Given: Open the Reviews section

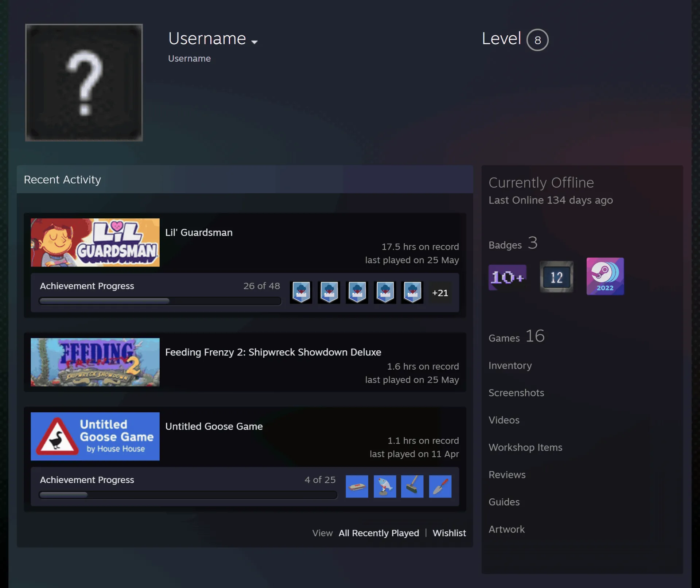Looking at the screenshot, I should point(507,475).
